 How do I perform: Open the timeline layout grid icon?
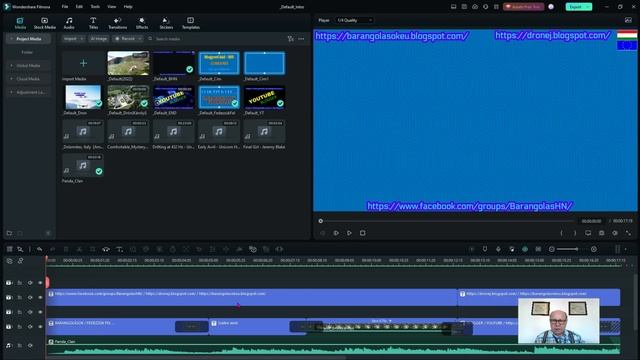click(x=9, y=249)
